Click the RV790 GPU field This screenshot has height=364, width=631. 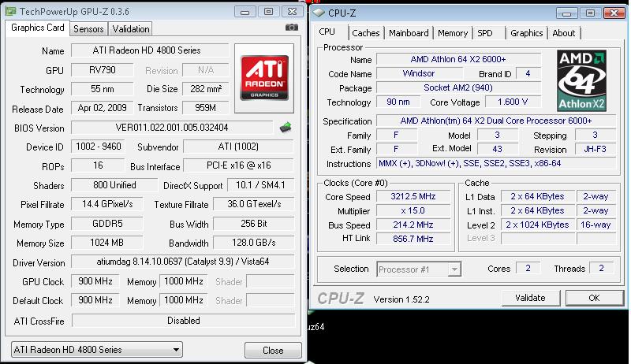[x=103, y=70]
